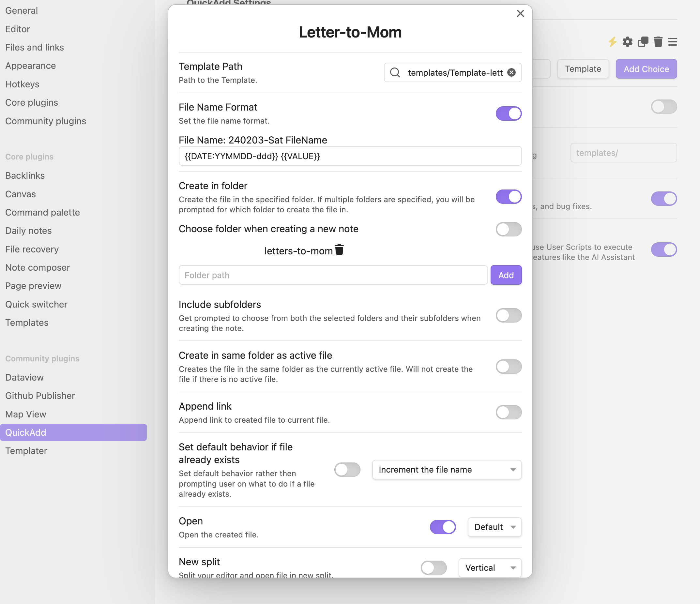Toggle Create in same folder as active file
The height and width of the screenshot is (604, 700).
[509, 367]
